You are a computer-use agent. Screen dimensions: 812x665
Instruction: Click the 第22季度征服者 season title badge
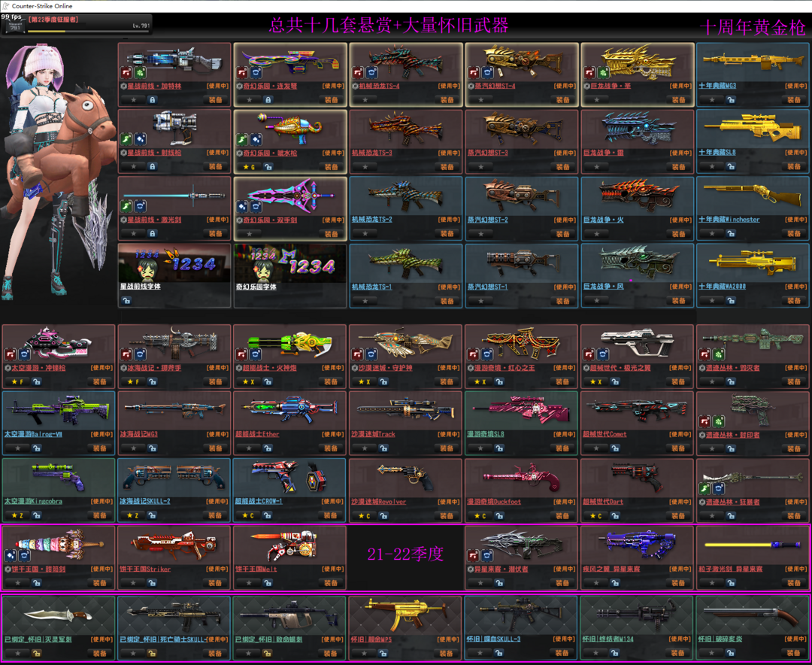coord(53,19)
